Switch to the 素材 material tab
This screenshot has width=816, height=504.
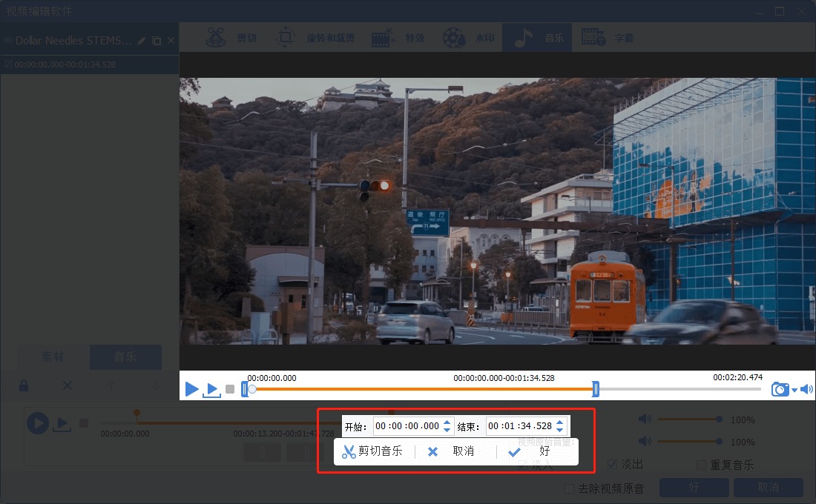click(x=53, y=357)
